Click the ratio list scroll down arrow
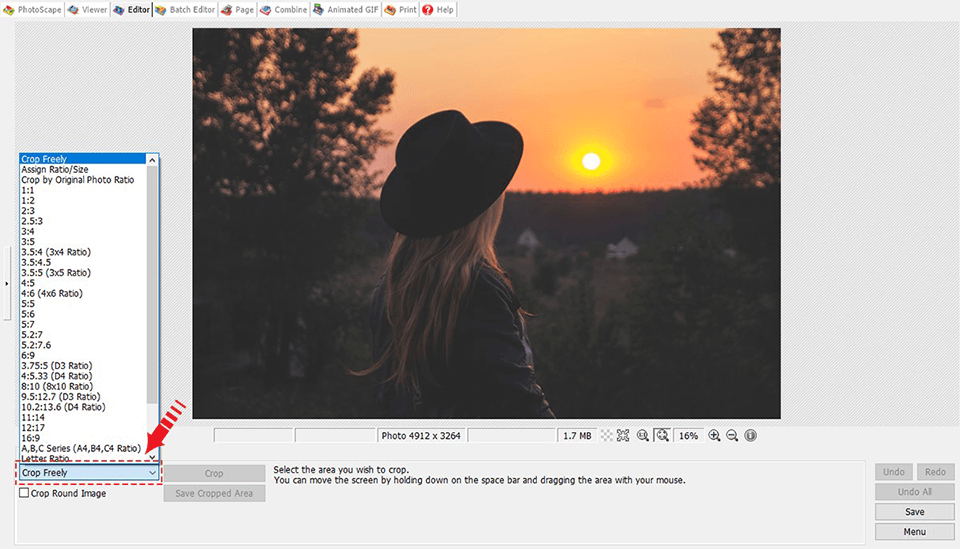 [152, 457]
